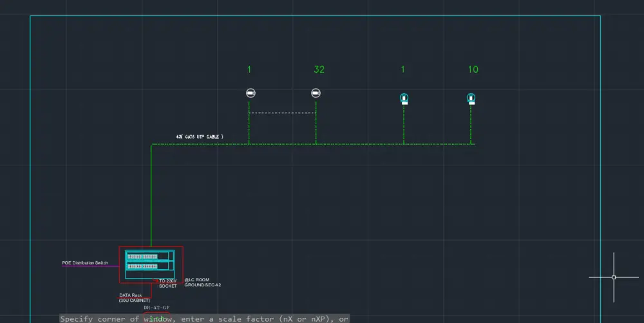Select the @LC ROOM GROUND-SEC-A2 note

[x=202, y=282]
